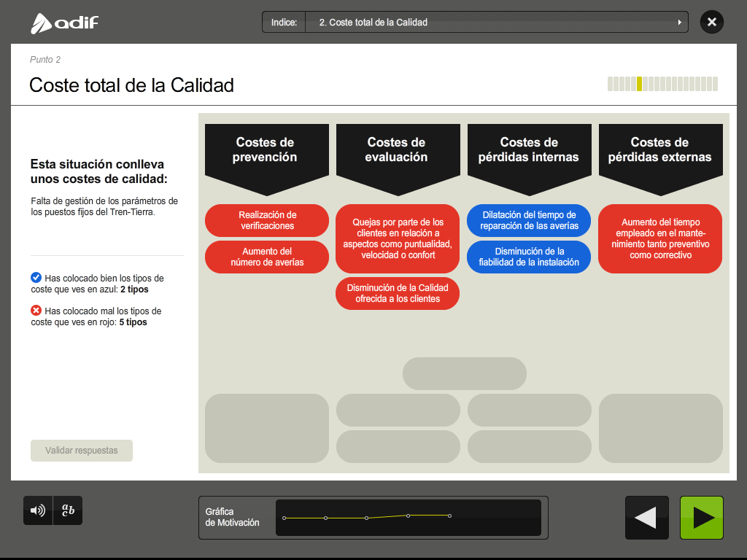Open the Indice dropdown menu
Screen dimensions: 747x560
(496, 23)
